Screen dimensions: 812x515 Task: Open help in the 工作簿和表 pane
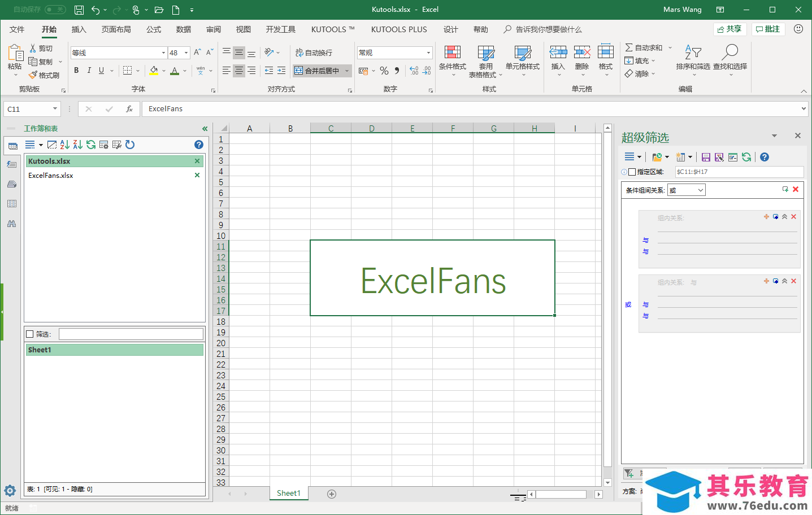tap(199, 145)
